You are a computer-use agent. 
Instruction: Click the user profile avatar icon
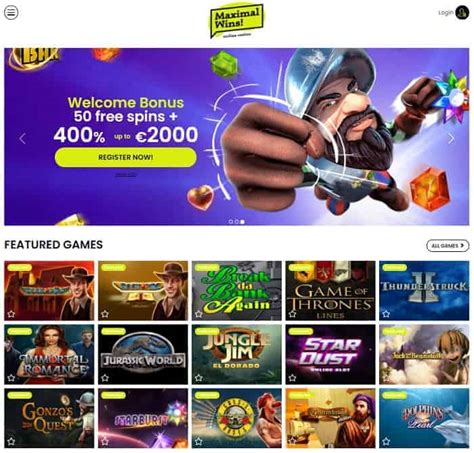coord(462,13)
